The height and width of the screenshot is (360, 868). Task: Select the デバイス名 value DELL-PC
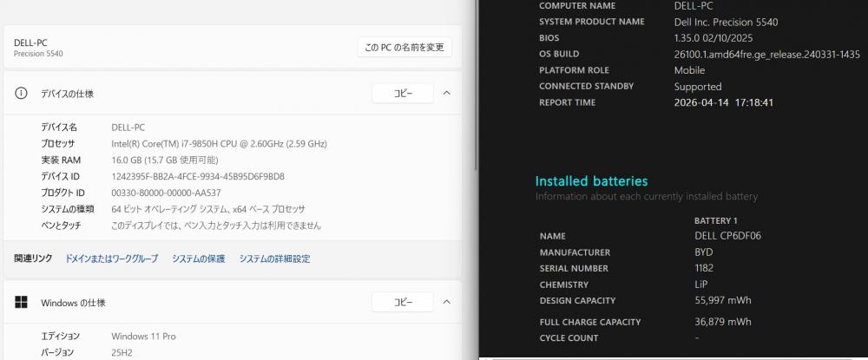[128, 128]
